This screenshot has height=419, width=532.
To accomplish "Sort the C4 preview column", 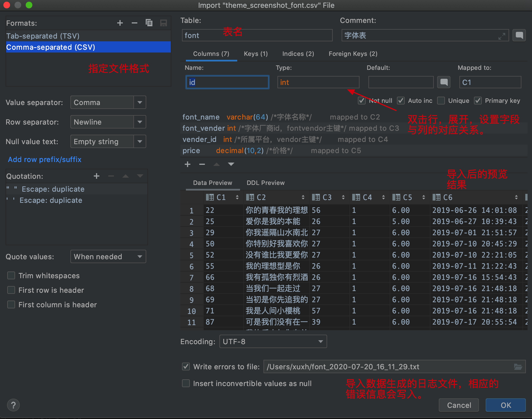I will (x=383, y=197).
